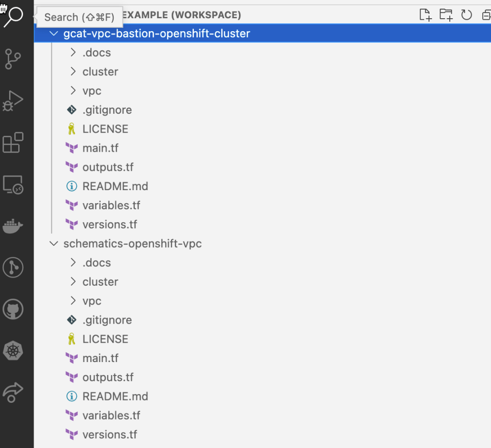491x448 pixels.
Task: Expand the vpc folder under schematics-openshift-vpc
Action: point(92,301)
